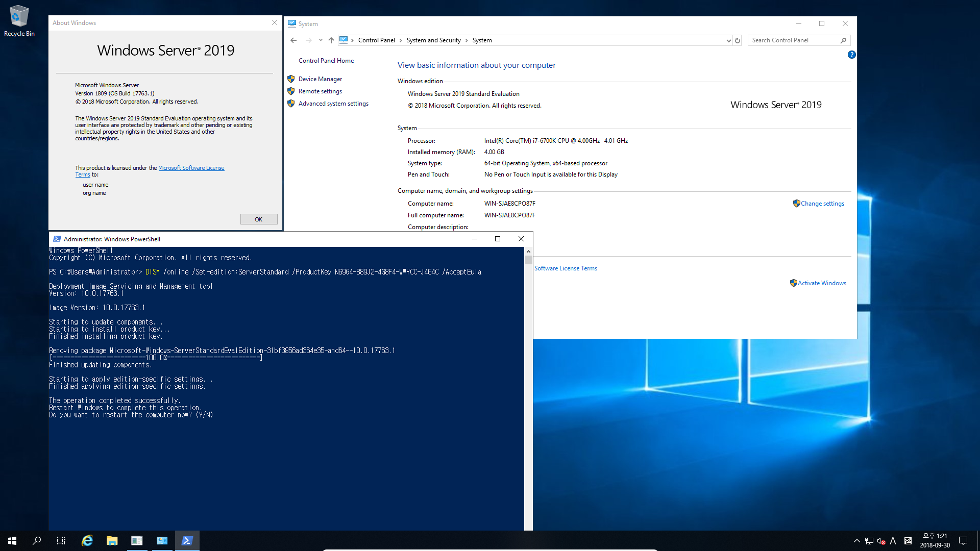The width and height of the screenshot is (980, 551).
Task: Click the forward arrow in System window
Action: pyautogui.click(x=308, y=40)
